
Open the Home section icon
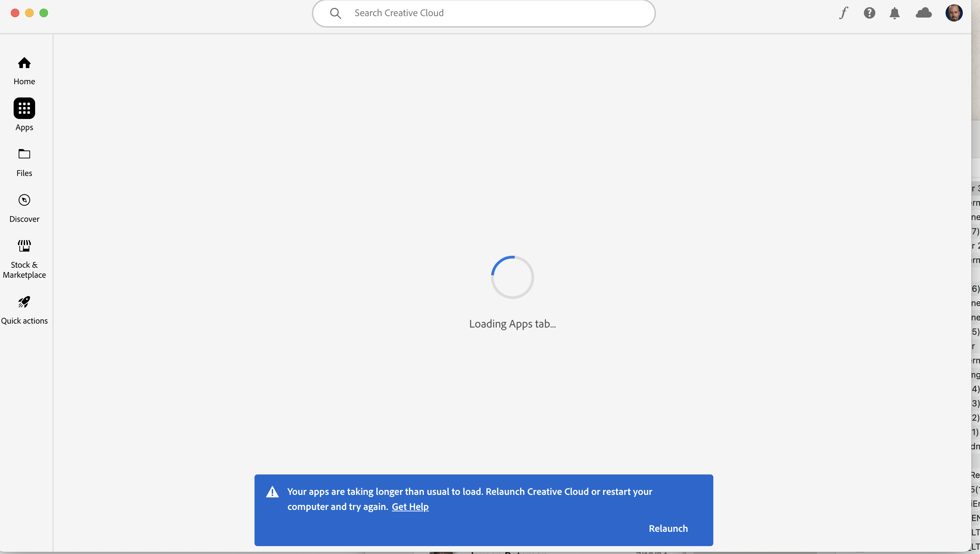(24, 63)
